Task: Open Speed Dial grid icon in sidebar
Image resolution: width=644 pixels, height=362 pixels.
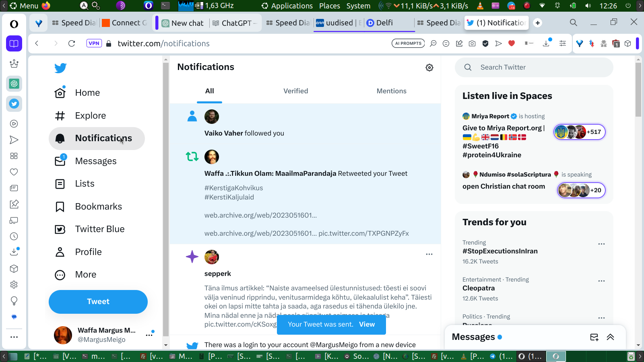Action: coord(14,156)
